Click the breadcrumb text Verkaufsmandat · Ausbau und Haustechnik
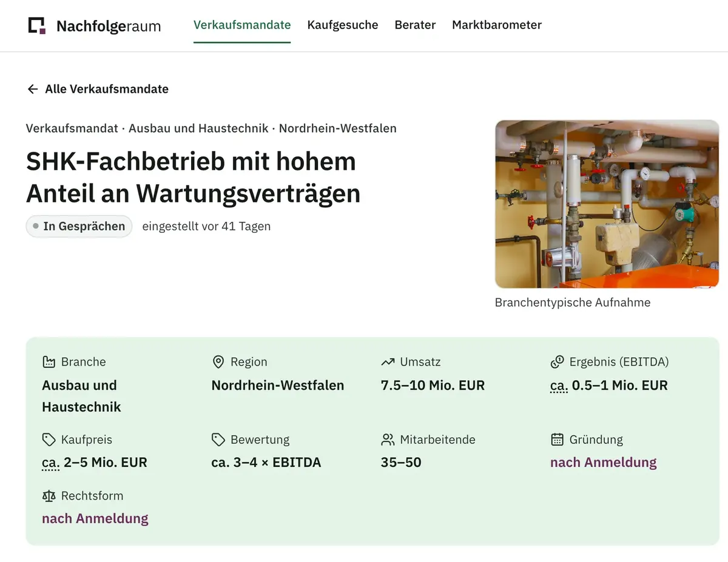This screenshot has width=728, height=562. pyautogui.click(x=147, y=129)
